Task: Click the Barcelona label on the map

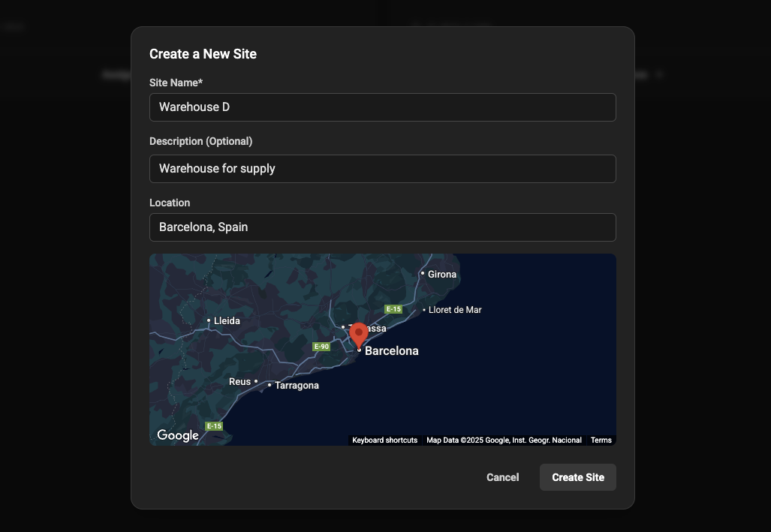Action: coord(391,350)
